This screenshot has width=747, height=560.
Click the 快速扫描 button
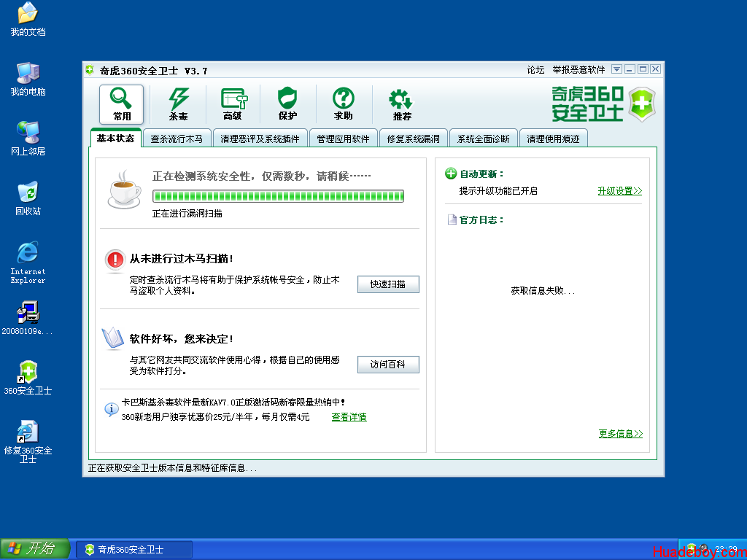388,284
